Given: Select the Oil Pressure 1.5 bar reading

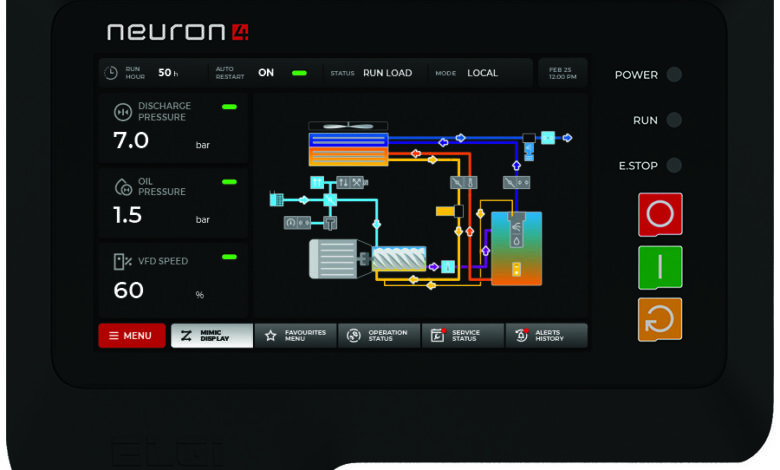Looking at the screenshot, I should [x=128, y=215].
